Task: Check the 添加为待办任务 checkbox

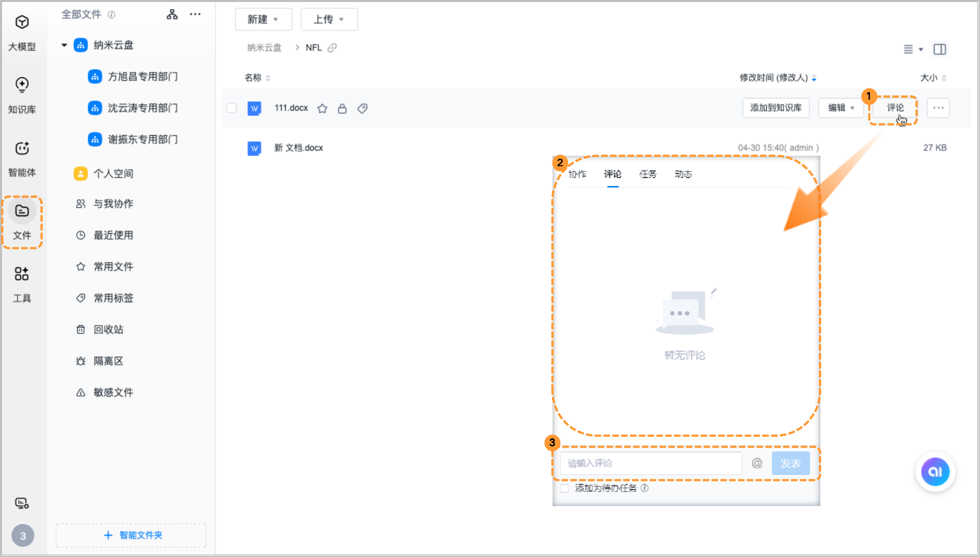Action: (564, 488)
